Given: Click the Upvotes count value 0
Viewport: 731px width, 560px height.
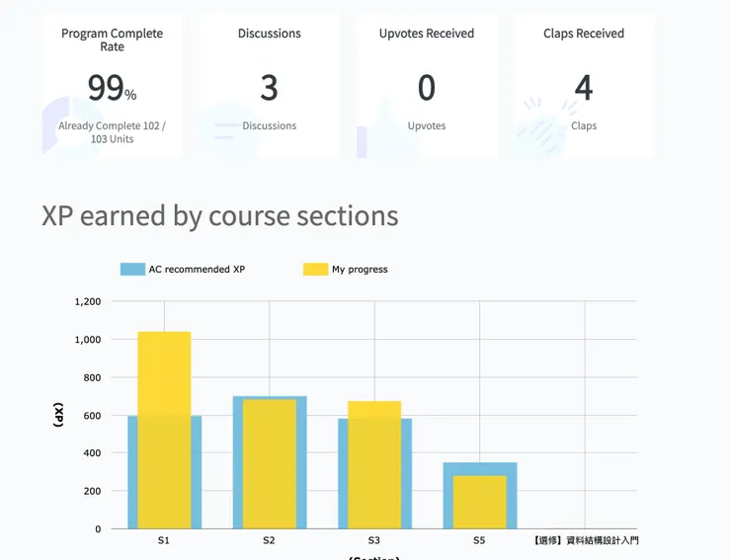Looking at the screenshot, I should pyautogui.click(x=427, y=88).
